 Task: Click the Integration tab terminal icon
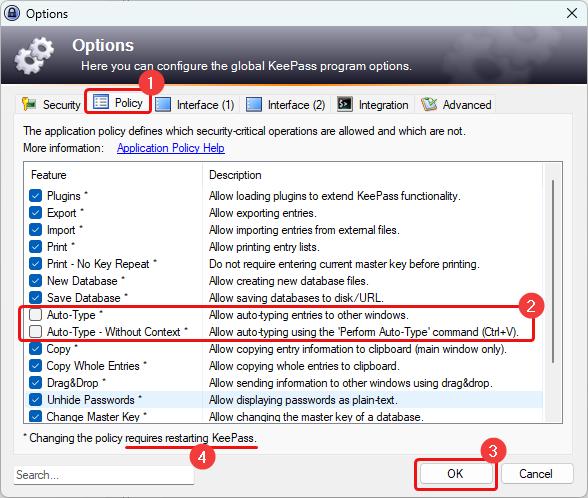pos(345,104)
